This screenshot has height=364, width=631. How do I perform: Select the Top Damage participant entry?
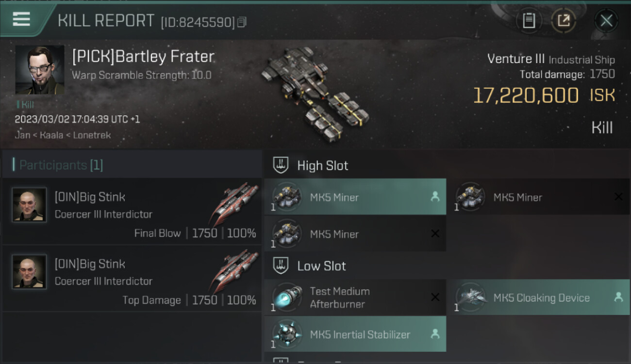(x=132, y=279)
